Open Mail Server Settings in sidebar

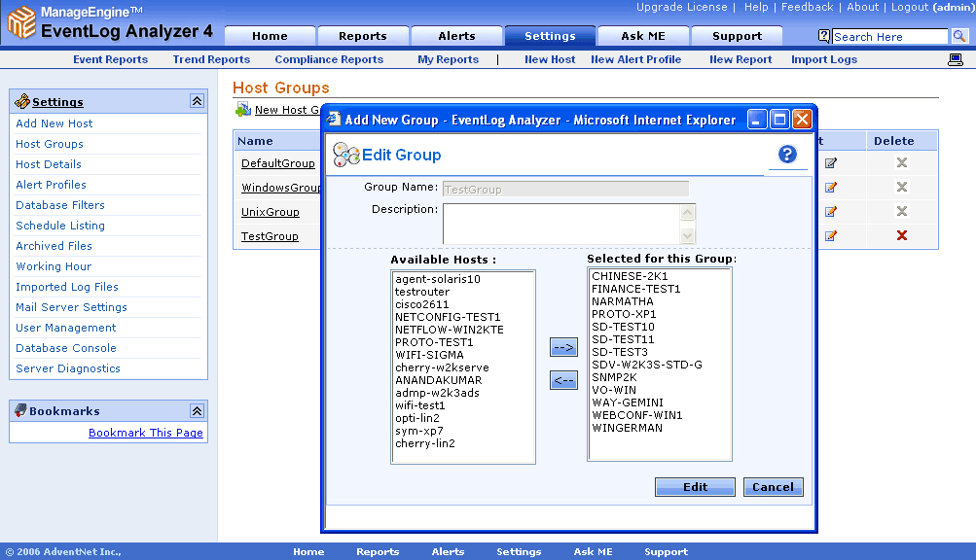point(72,307)
